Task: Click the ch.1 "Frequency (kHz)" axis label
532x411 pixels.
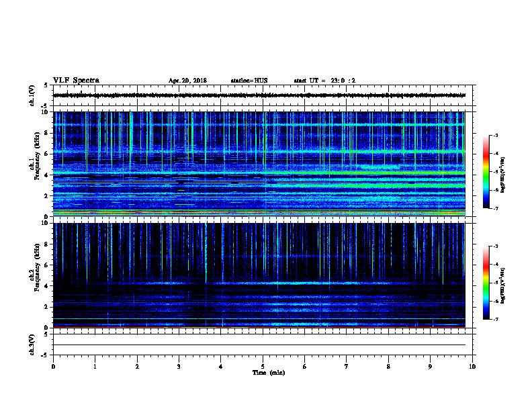Action: [38, 156]
